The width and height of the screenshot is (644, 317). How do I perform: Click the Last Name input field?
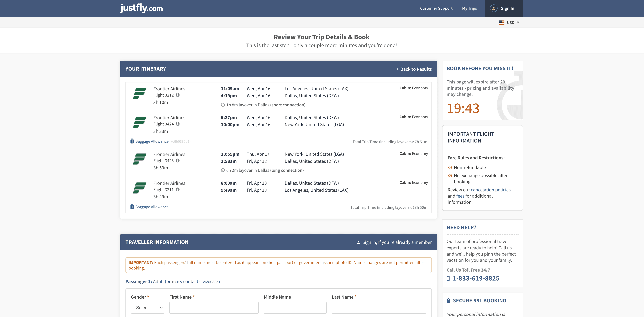click(379, 308)
